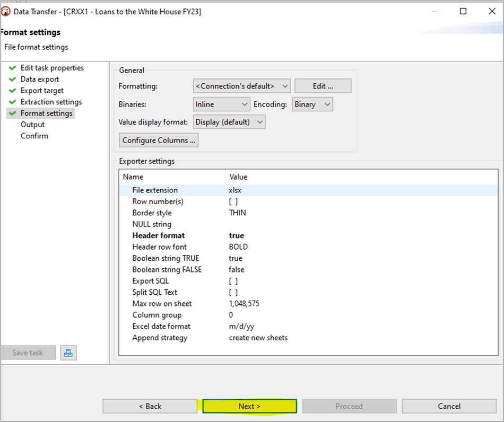The width and height of the screenshot is (504, 422).
Task: Go to Extraction settings step
Action: tap(51, 102)
